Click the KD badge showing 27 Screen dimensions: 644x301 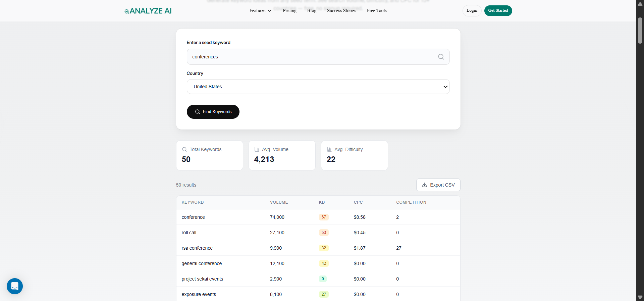(324, 294)
